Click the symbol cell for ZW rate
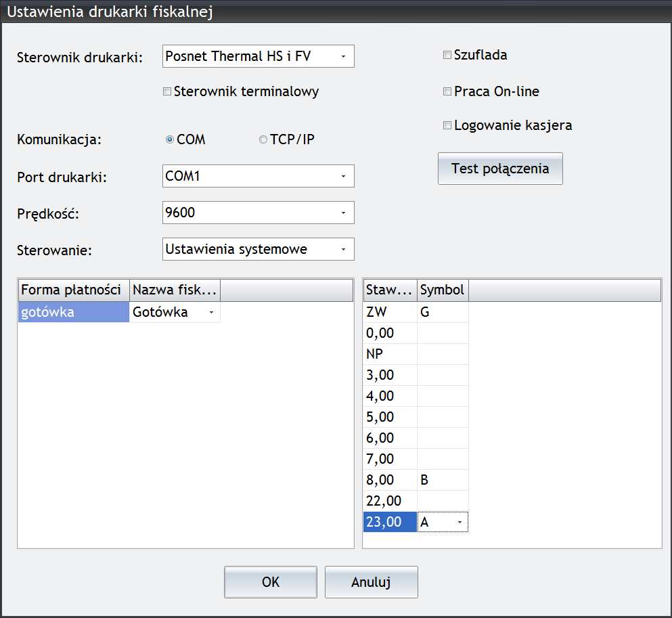The image size is (672, 618). point(443,312)
